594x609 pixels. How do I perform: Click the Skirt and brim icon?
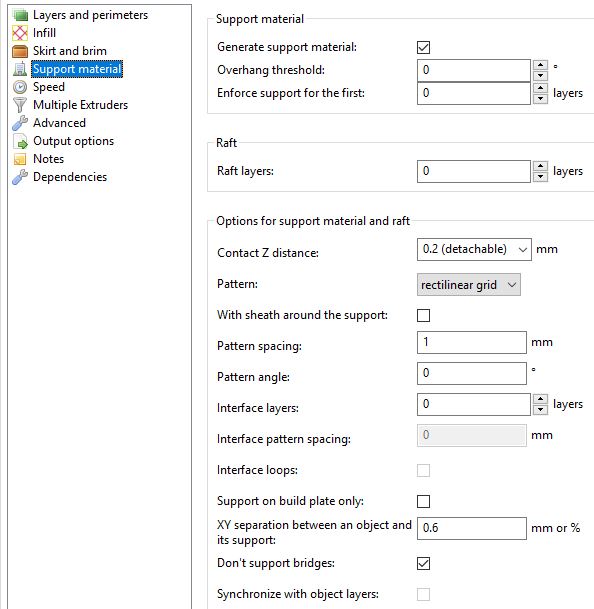coord(20,51)
